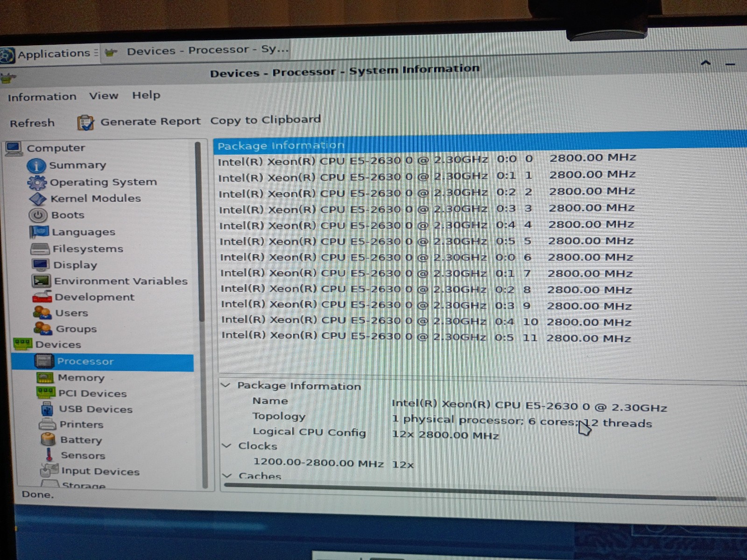Open the View menu
The image size is (747, 560).
tap(104, 96)
